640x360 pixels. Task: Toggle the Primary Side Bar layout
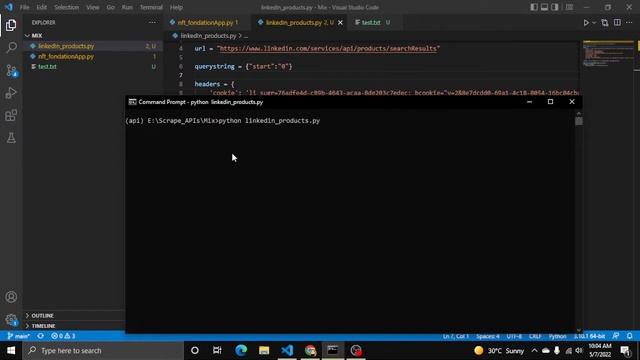534,7
